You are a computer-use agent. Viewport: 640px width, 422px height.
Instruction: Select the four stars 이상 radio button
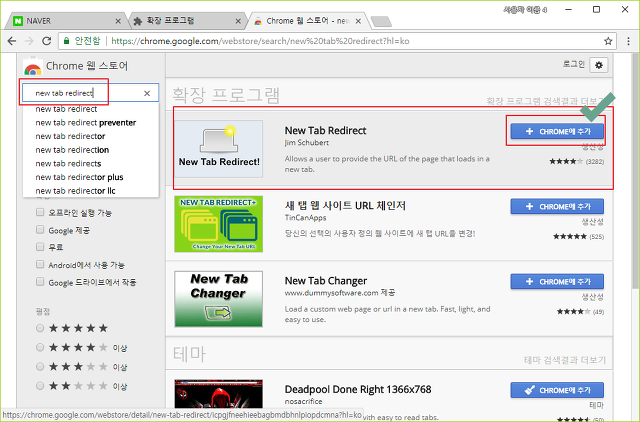(x=40, y=347)
